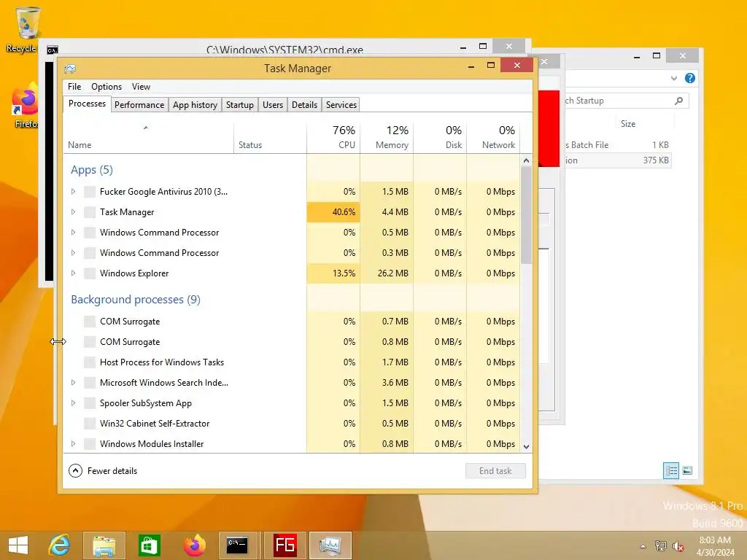
Task: Switch to the Services tab
Action: (x=341, y=105)
